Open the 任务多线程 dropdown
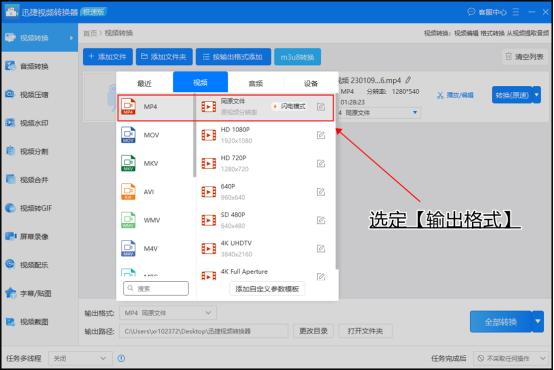 click(x=79, y=358)
